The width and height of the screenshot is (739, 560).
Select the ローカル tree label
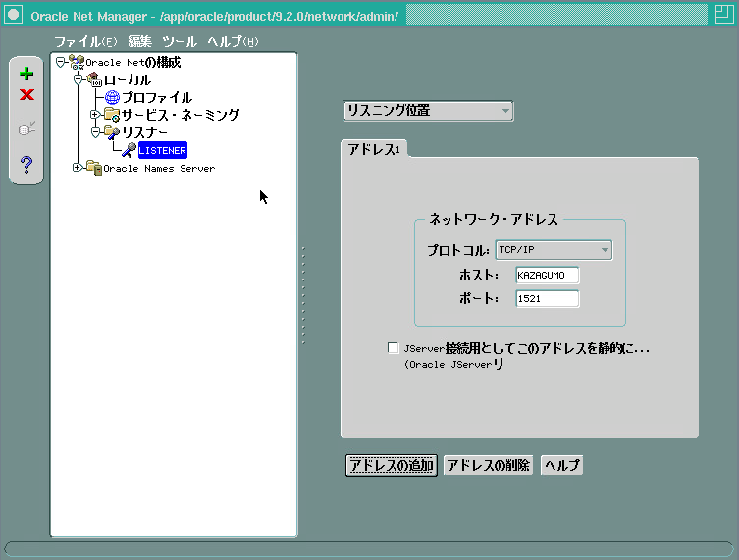click(128, 79)
